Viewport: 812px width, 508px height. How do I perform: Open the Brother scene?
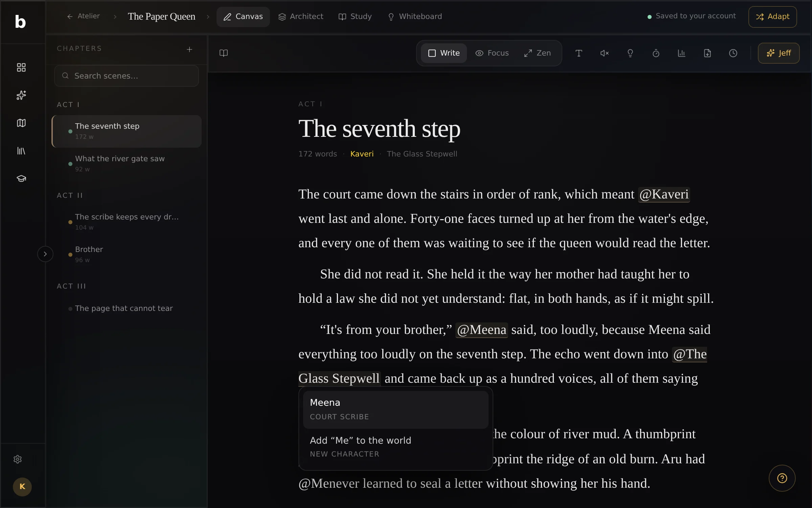point(127,254)
